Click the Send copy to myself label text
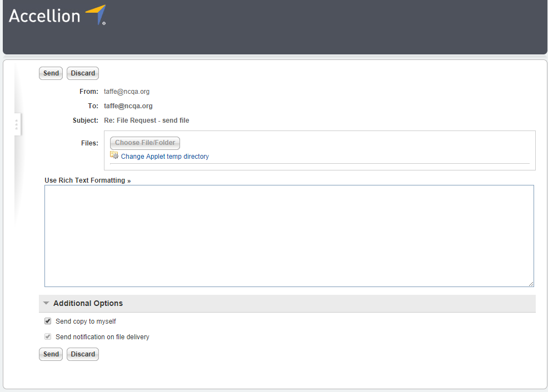The height and width of the screenshot is (392, 548). 86,321
